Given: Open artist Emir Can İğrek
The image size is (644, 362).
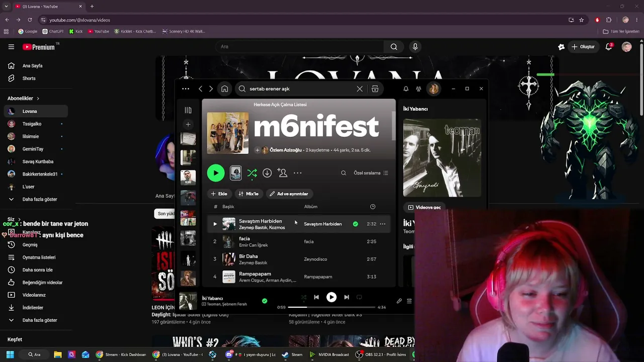Looking at the screenshot, I should coord(254,245).
